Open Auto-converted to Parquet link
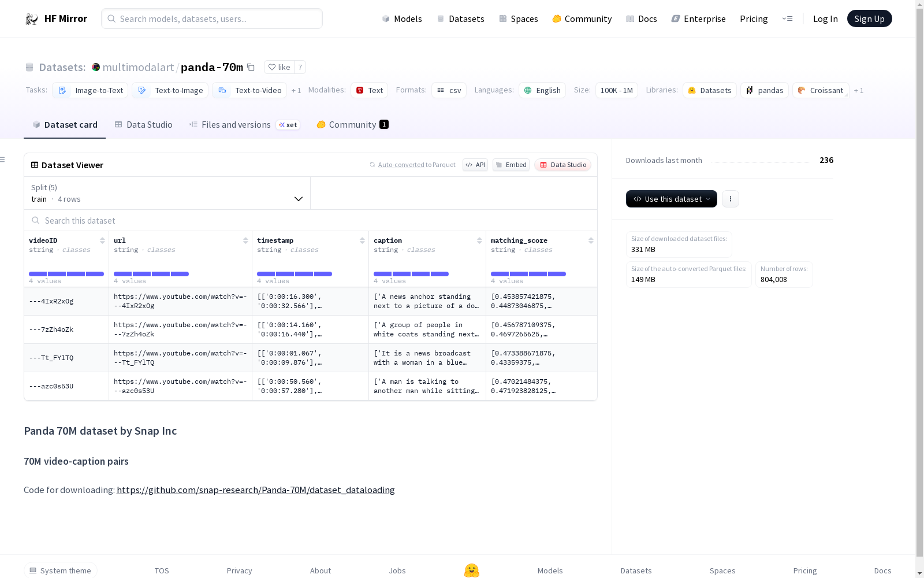 [x=412, y=165]
